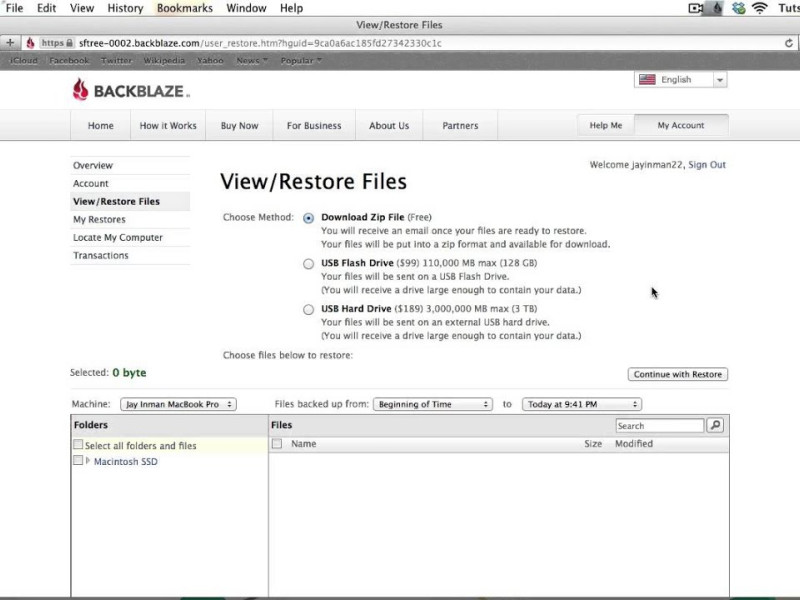Image resolution: width=800 pixels, height=600 pixels.
Task: Open Buy Now nav tab
Action: [239, 126]
